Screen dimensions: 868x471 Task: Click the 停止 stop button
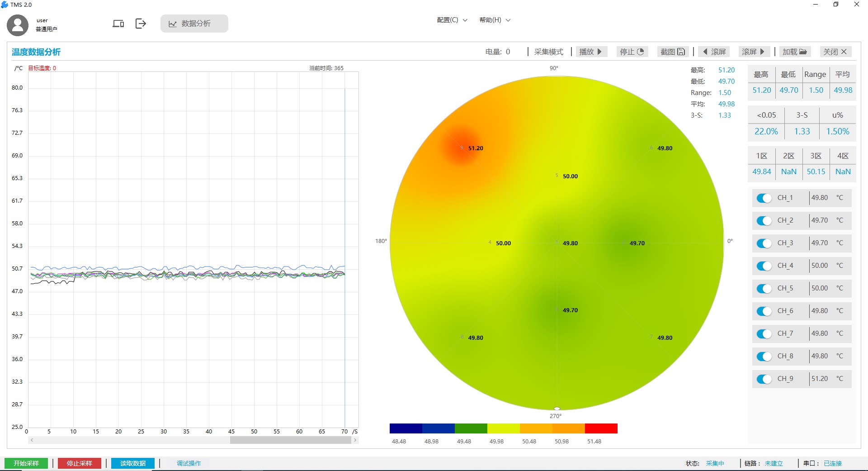click(632, 52)
